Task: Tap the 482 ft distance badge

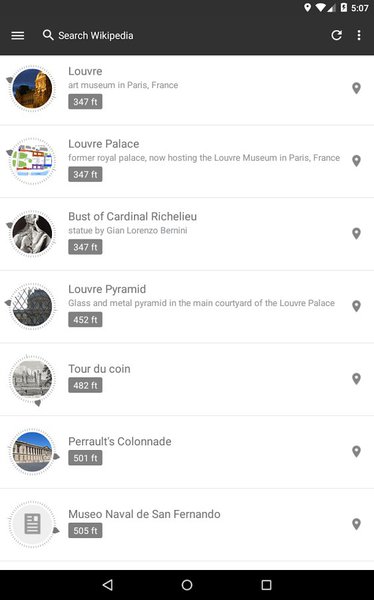Action: click(x=85, y=385)
